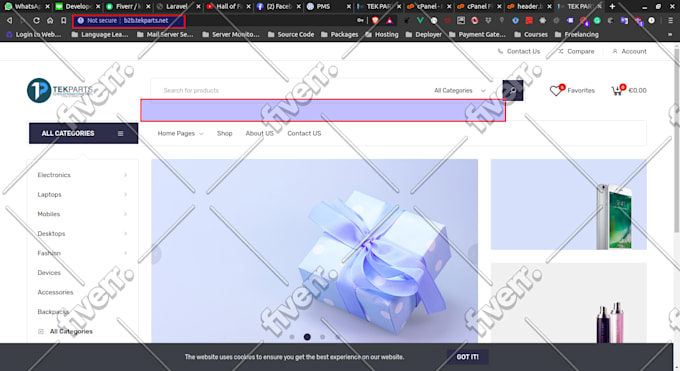Open Login to Web... bookmark

33,34
